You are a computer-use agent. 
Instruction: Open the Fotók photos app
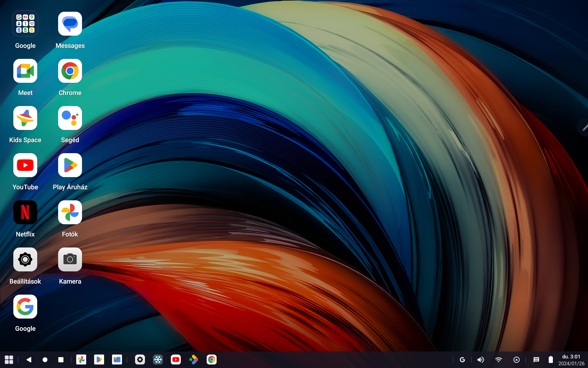point(70,212)
